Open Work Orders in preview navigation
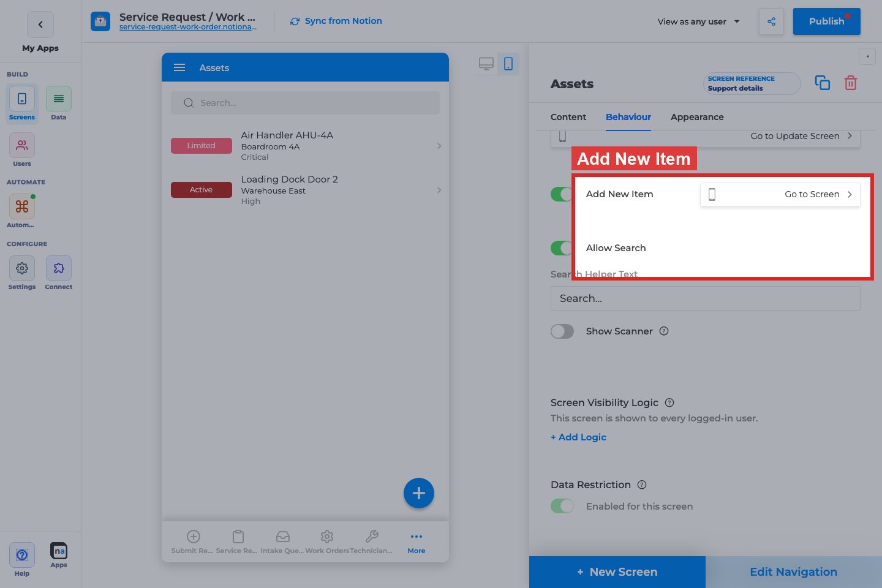The image size is (882, 588). coord(327,543)
